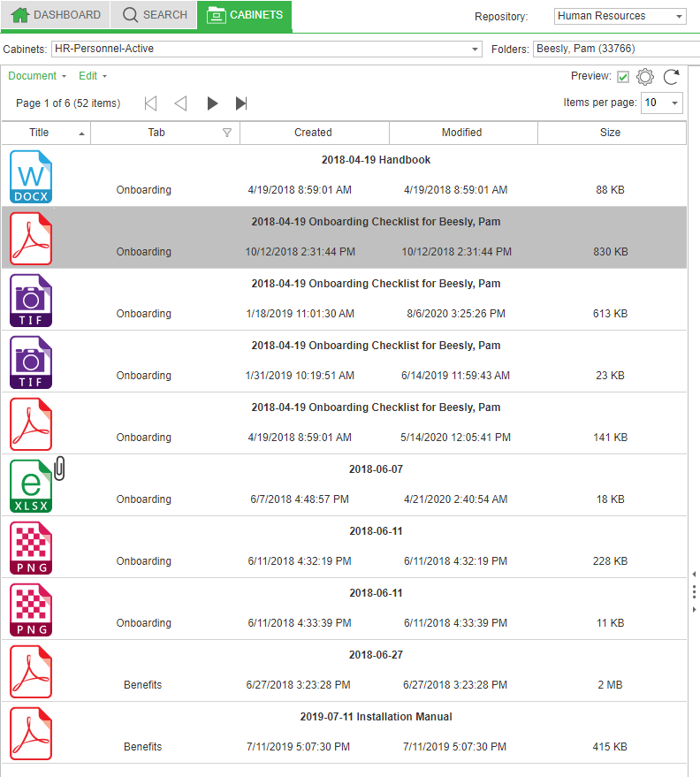Open the Edit menu
This screenshot has height=777, width=700.
(93, 76)
